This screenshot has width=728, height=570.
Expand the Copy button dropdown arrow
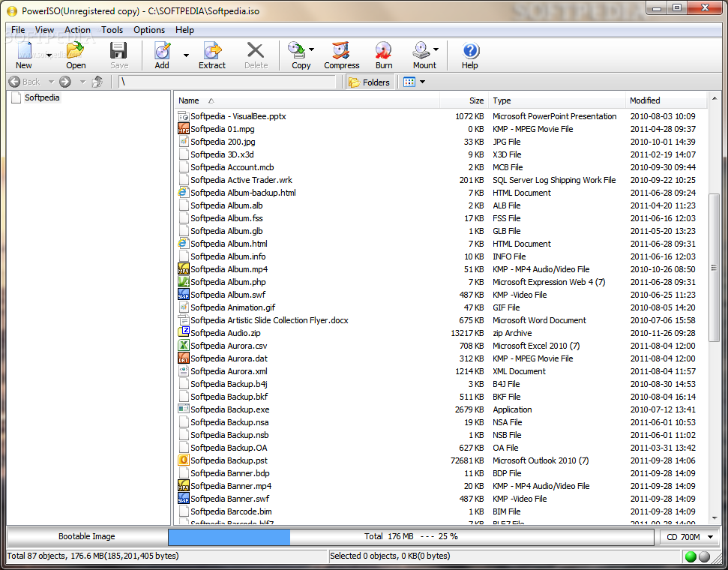(312, 49)
